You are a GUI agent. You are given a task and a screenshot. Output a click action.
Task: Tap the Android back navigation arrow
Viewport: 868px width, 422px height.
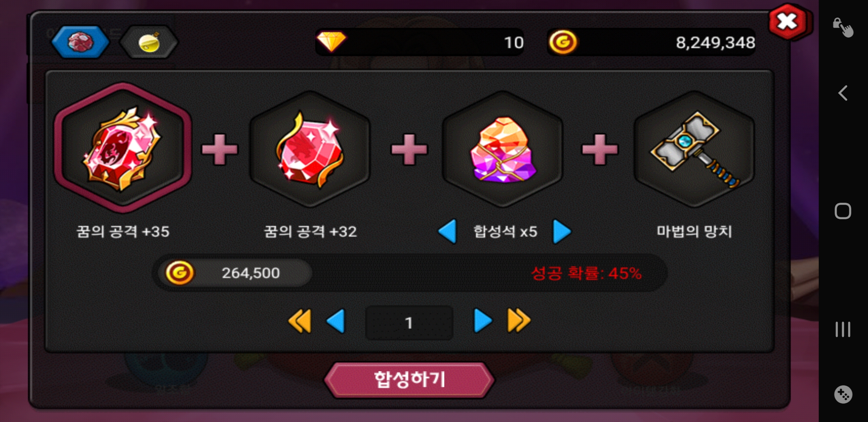[843, 93]
